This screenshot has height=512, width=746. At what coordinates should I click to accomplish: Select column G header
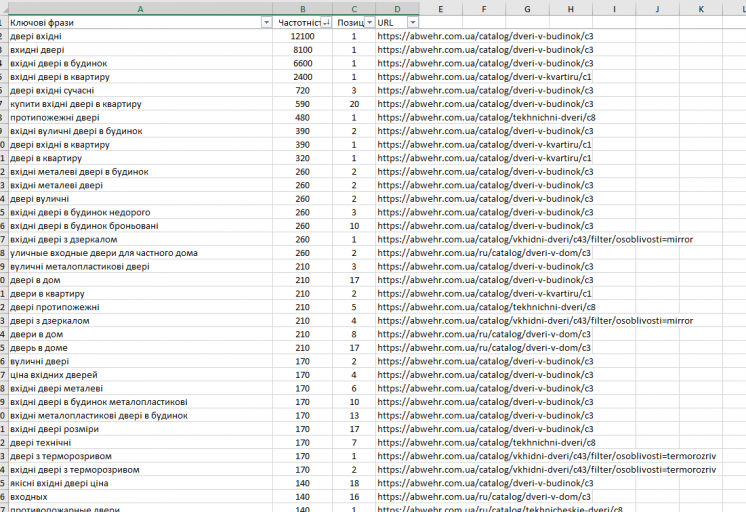pos(527,9)
